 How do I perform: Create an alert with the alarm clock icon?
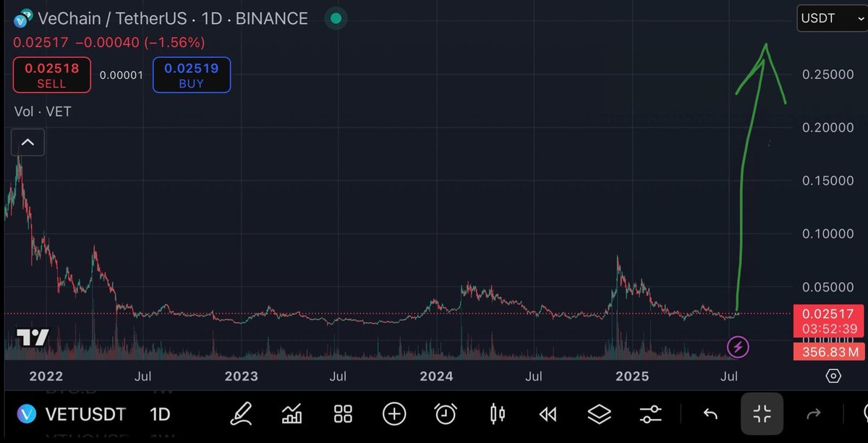coord(446,414)
